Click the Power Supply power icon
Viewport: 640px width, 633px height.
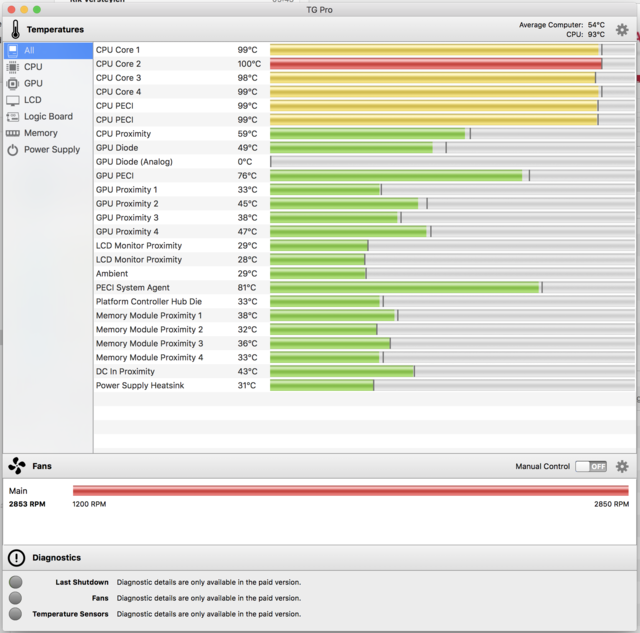pyautogui.click(x=13, y=150)
